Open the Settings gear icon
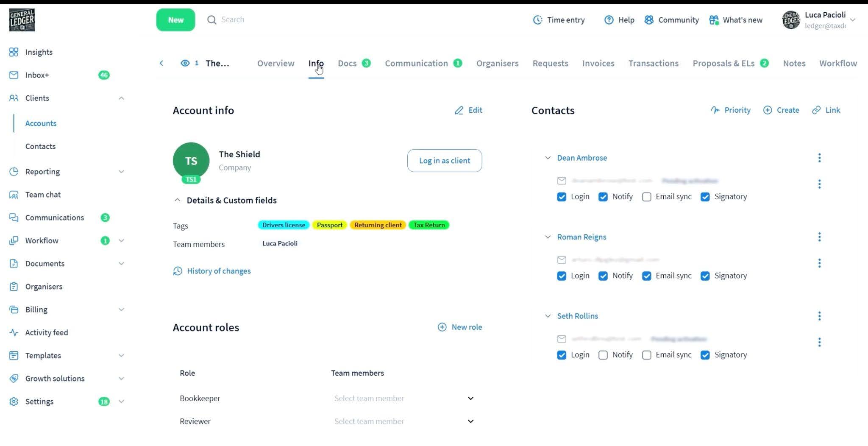 tap(14, 401)
